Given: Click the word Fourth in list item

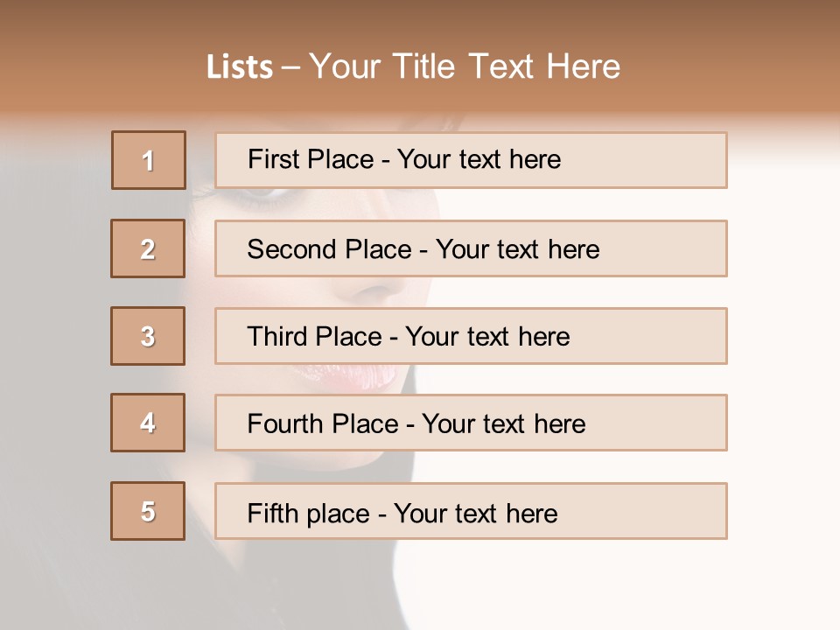Looking at the screenshot, I should pos(285,423).
